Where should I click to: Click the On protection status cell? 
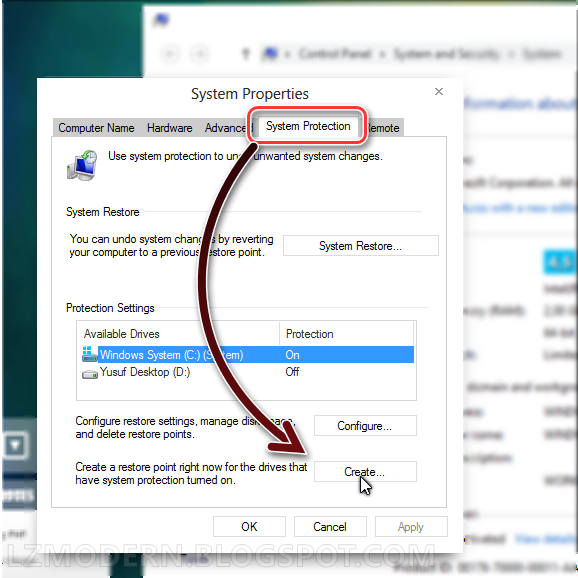click(292, 355)
